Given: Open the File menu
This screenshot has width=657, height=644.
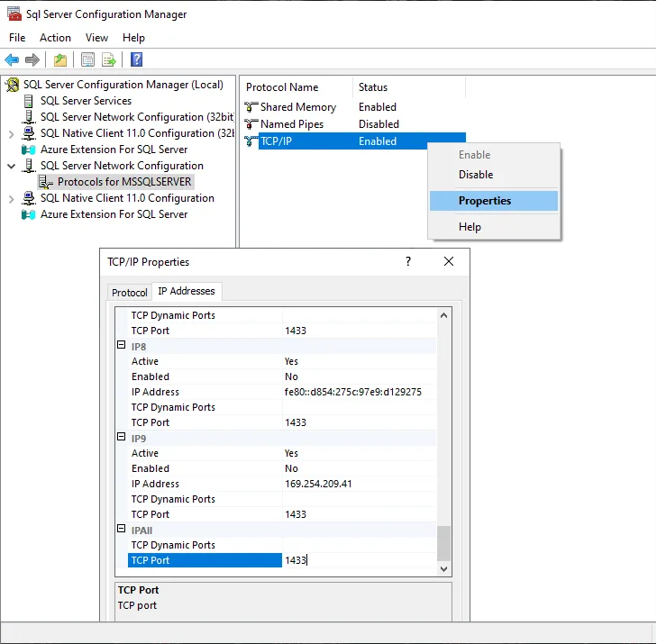Looking at the screenshot, I should 17,38.
